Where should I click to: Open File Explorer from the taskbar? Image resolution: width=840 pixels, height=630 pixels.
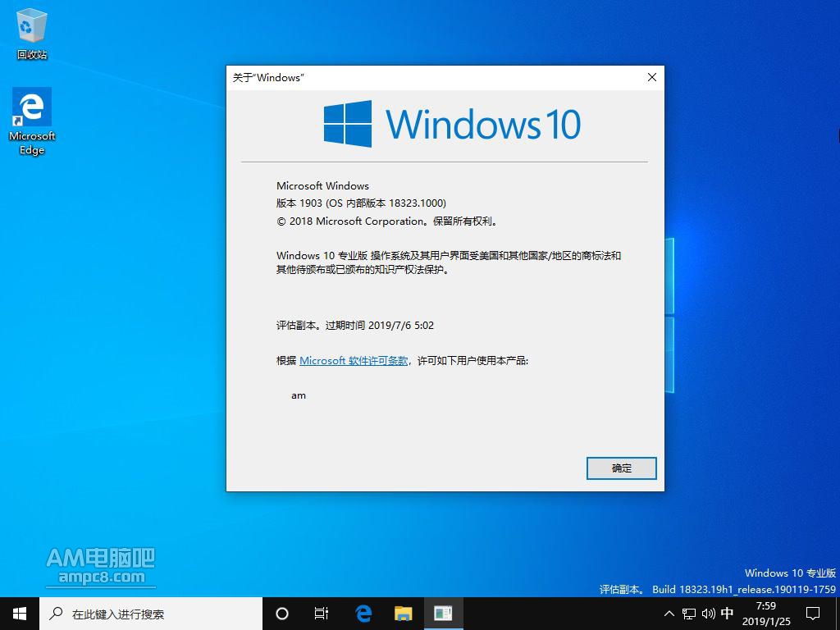click(x=404, y=614)
